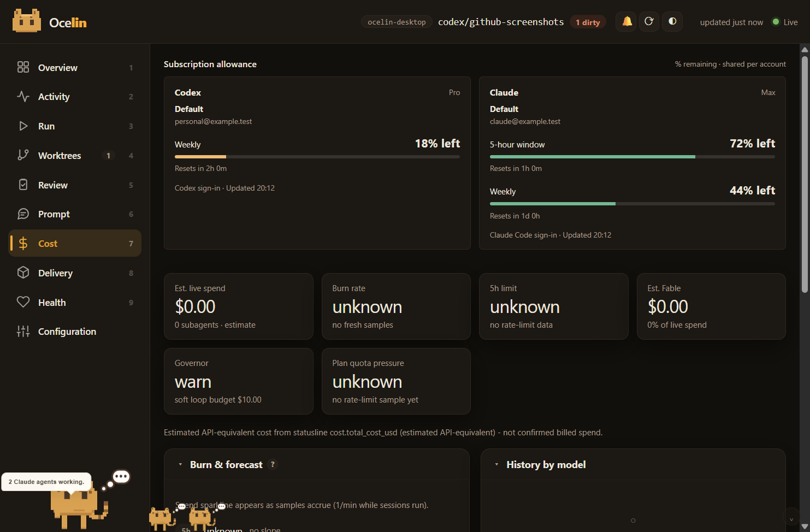This screenshot has height=532, width=810.
Task: Click the refresh icon button
Action: point(649,21)
